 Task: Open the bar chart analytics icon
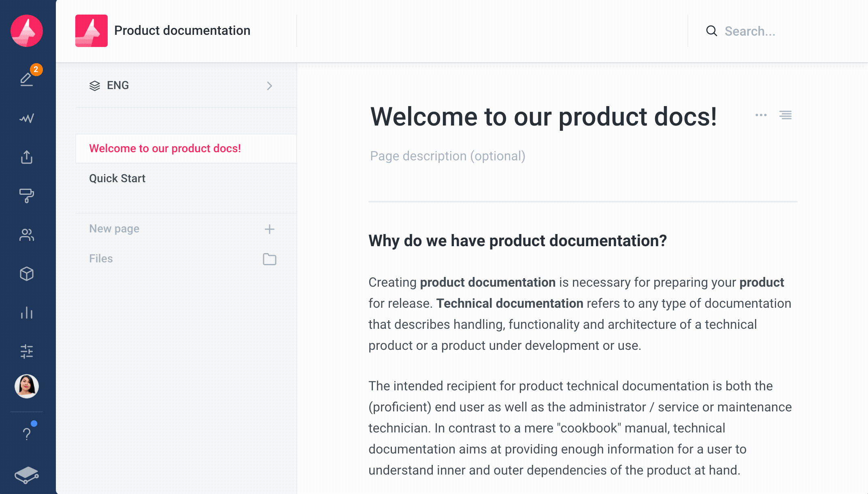tap(27, 313)
